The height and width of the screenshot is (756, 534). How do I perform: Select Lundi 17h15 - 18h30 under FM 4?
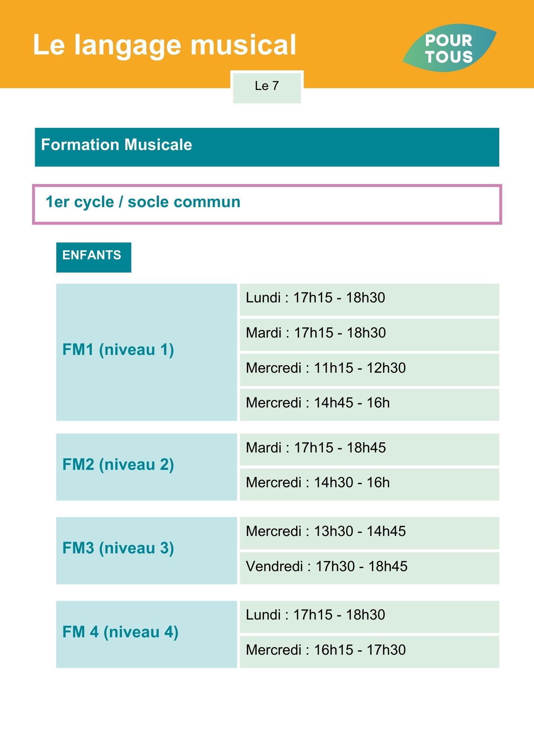(369, 617)
